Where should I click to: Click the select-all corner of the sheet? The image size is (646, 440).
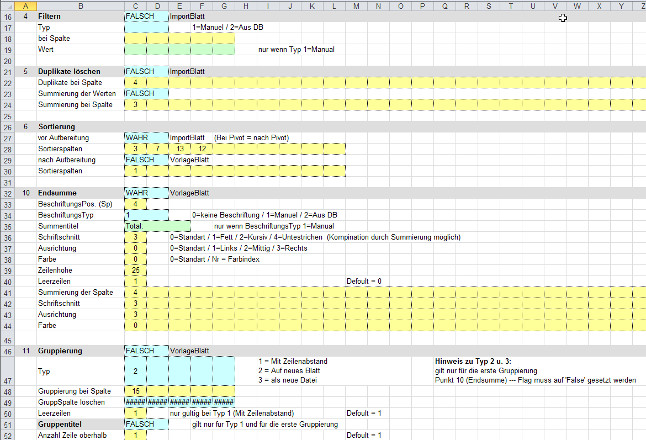[x=6, y=7]
